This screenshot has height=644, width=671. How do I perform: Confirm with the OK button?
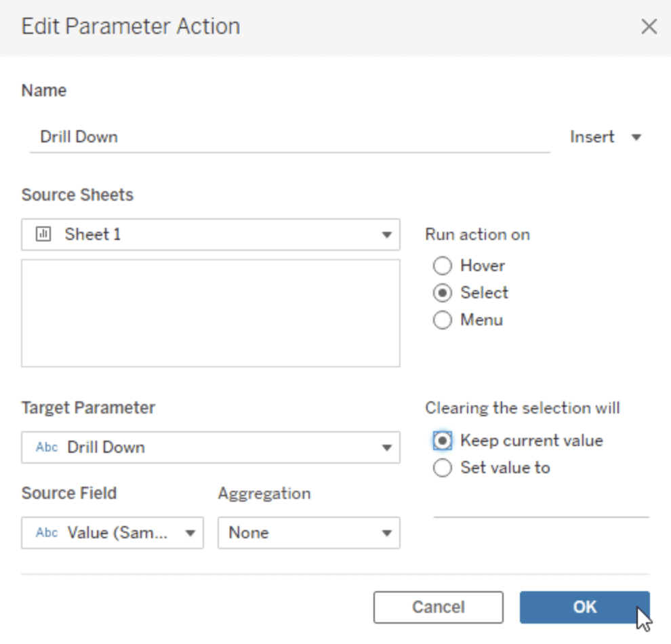(x=584, y=607)
